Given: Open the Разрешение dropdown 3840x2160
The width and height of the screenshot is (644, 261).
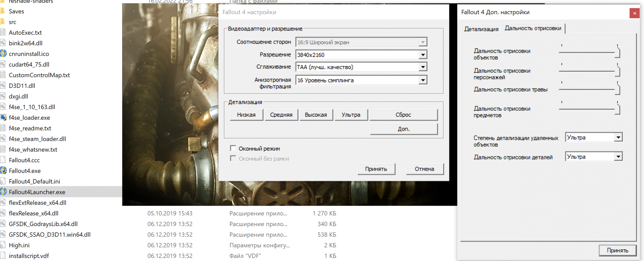Looking at the screenshot, I should click(423, 55).
